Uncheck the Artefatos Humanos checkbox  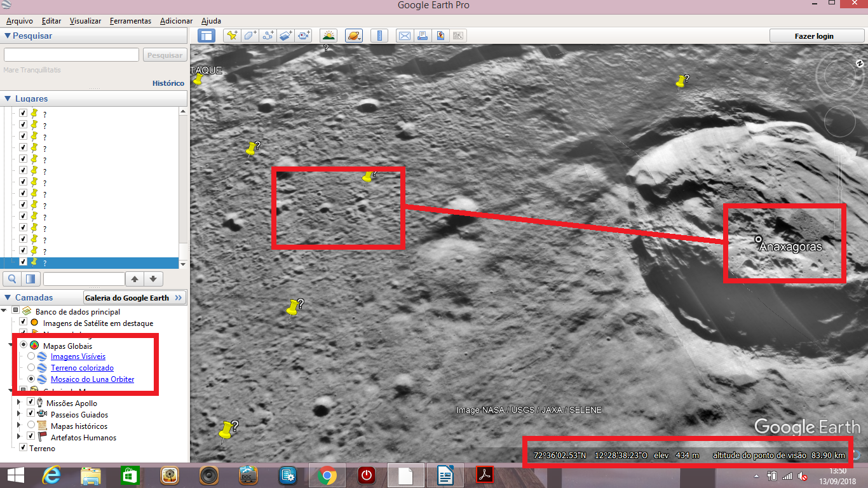coord(31,437)
